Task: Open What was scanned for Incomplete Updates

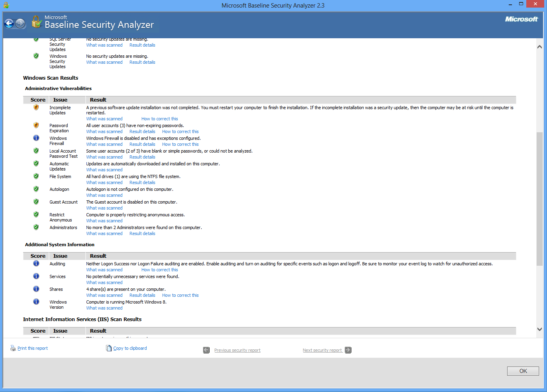Action: click(104, 119)
